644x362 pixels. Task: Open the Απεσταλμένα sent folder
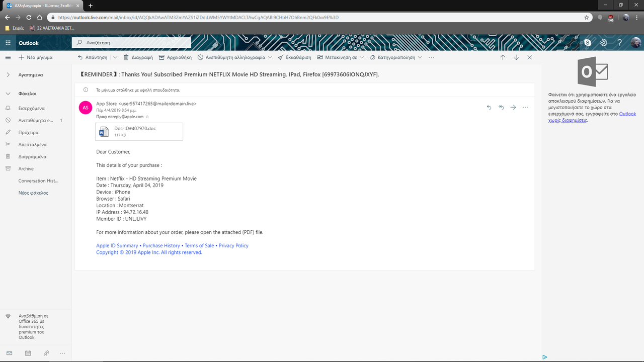(33, 144)
